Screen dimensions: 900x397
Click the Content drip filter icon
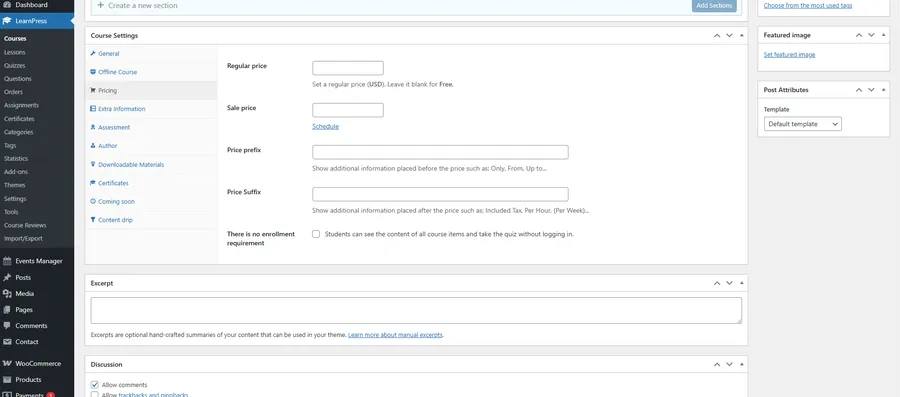pyautogui.click(x=93, y=220)
